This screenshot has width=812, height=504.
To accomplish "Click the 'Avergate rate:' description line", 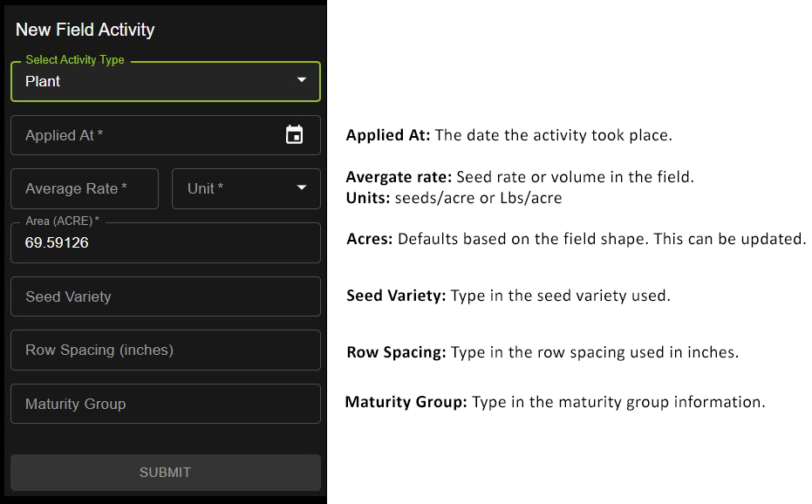I will [x=520, y=177].
